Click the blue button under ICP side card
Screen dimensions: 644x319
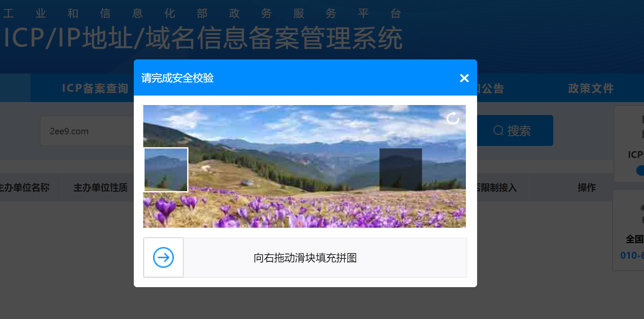point(640,170)
